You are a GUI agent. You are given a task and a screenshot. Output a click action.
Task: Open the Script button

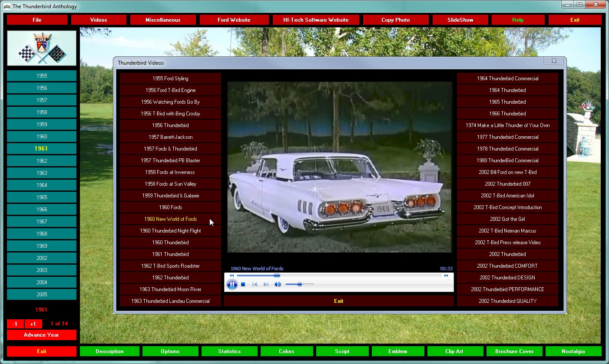[342, 351]
